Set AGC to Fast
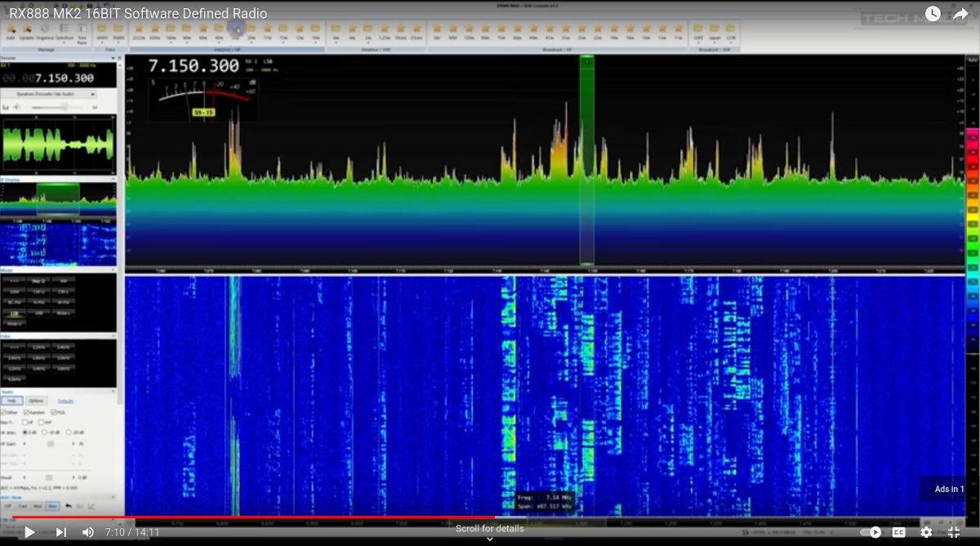 point(23,506)
